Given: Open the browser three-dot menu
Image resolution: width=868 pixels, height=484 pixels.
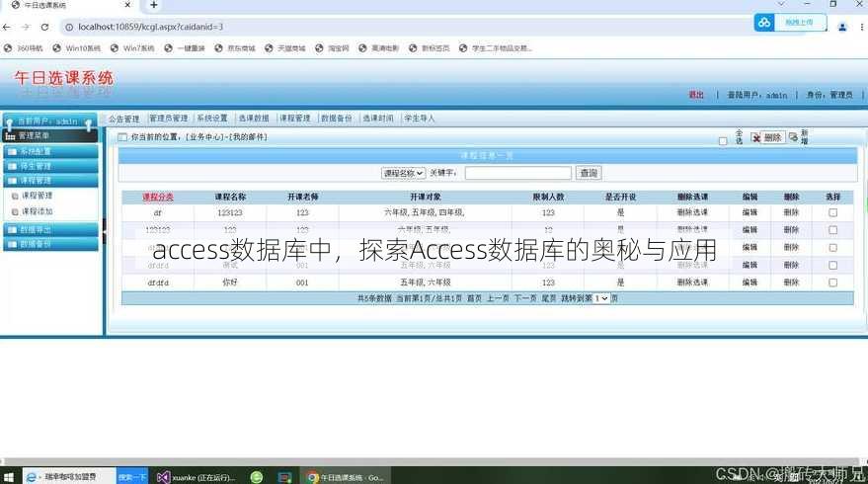Looking at the screenshot, I should [862, 27].
